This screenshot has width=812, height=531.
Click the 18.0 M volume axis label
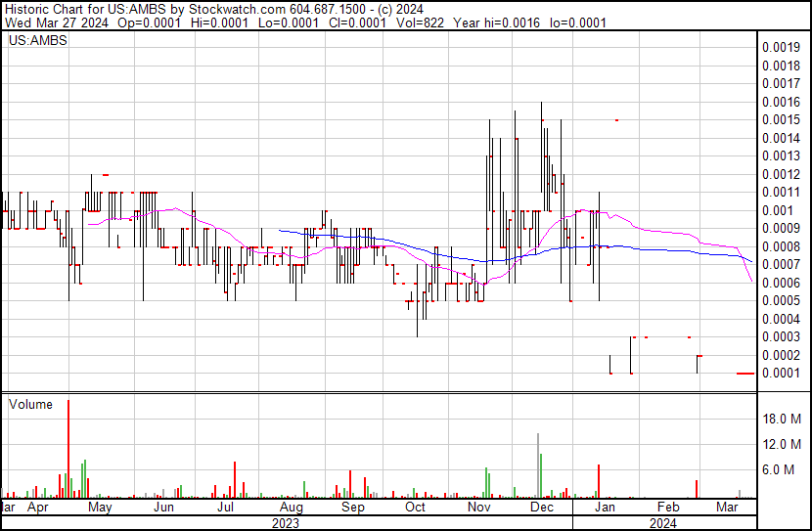[x=782, y=419]
